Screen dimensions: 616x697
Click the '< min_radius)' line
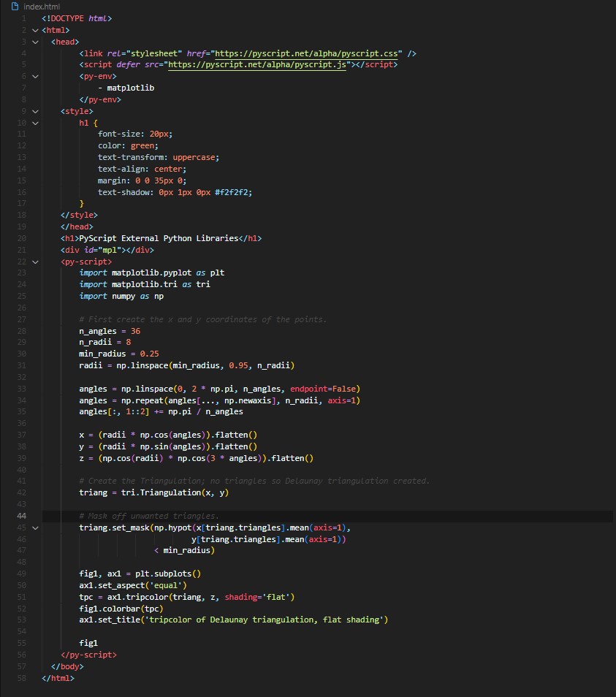184,550
